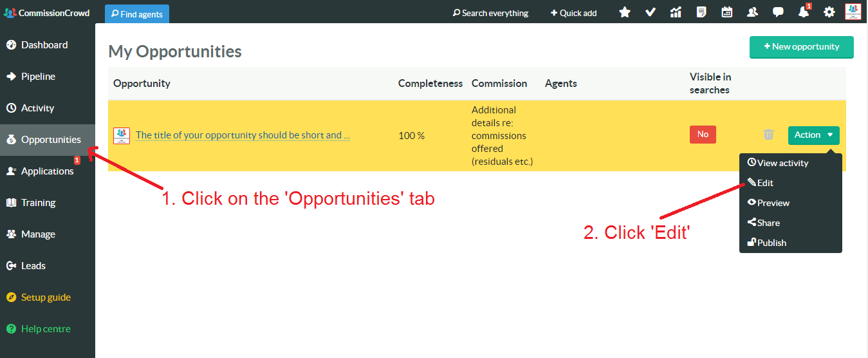Screen dimensions: 868x358
Task: Click the Commission column header
Action: point(499,83)
